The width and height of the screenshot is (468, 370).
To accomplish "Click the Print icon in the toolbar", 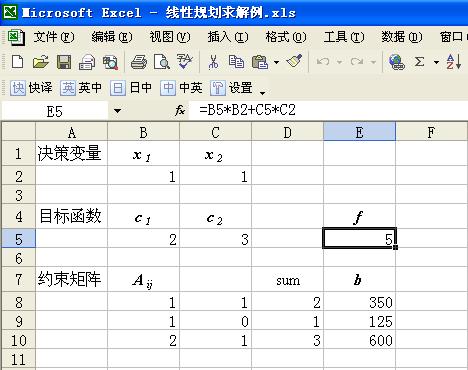I will tap(139, 62).
